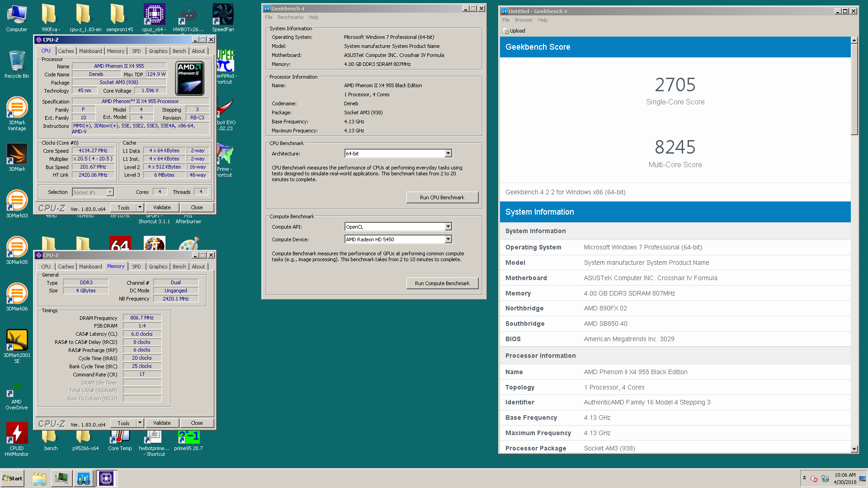The height and width of the screenshot is (488, 868).
Task: Open Windows Explorer from the taskbar
Action: click(39, 479)
